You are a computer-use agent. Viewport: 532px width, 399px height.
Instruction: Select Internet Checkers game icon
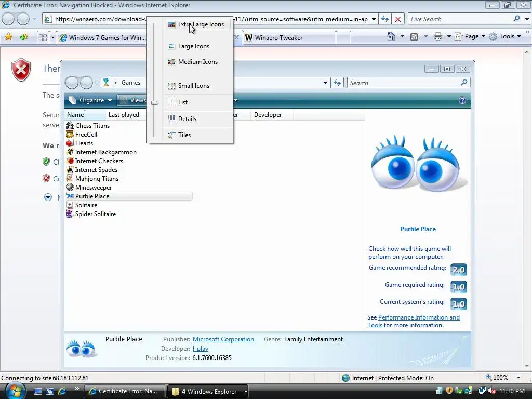coord(70,161)
